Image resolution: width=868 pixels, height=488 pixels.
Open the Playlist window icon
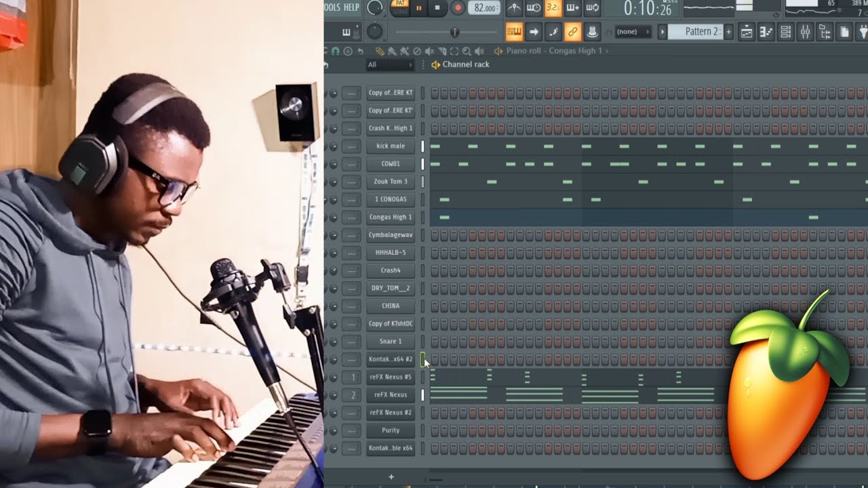click(x=747, y=32)
